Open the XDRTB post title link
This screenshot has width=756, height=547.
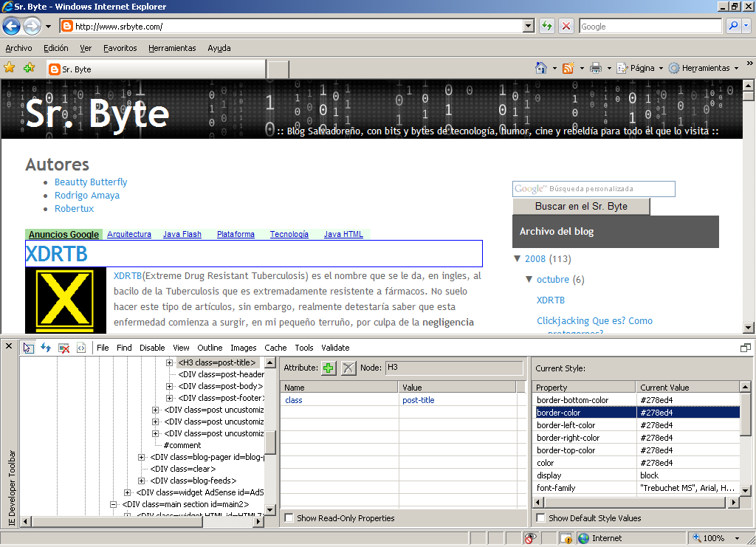pyautogui.click(x=56, y=254)
